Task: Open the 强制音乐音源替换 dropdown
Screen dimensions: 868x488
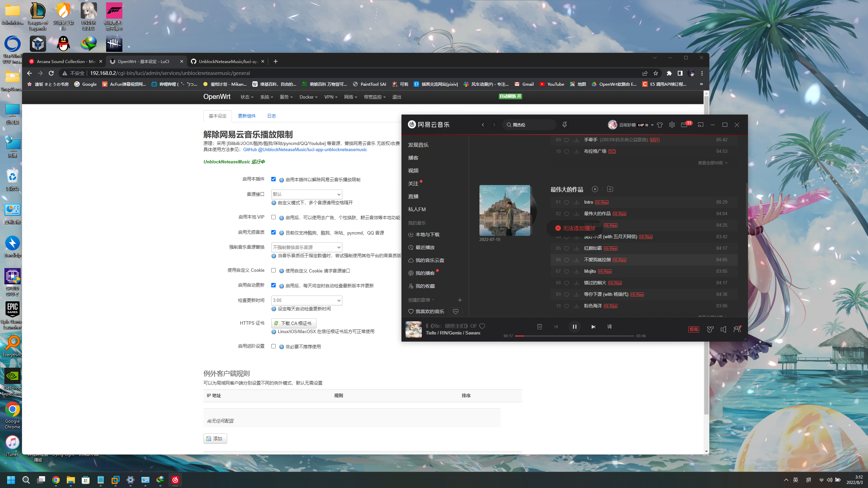Action: [x=306, y=247]
